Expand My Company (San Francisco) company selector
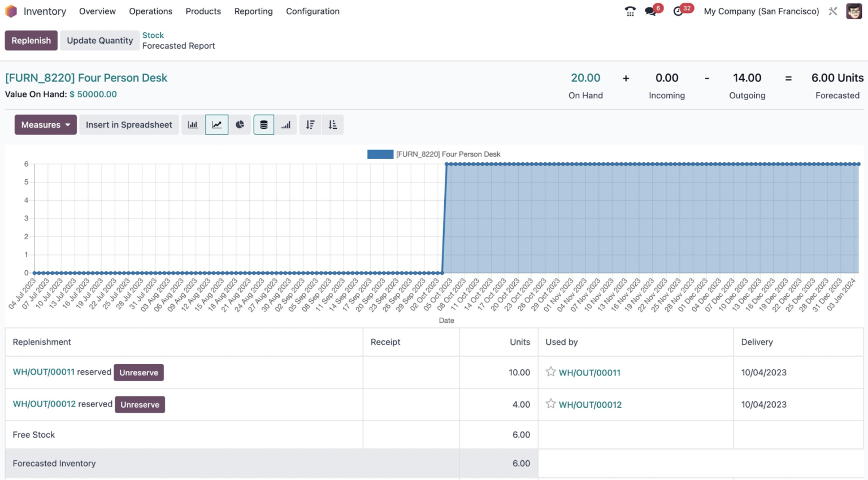This screenshot has height=480, width=868. point(761,11)
